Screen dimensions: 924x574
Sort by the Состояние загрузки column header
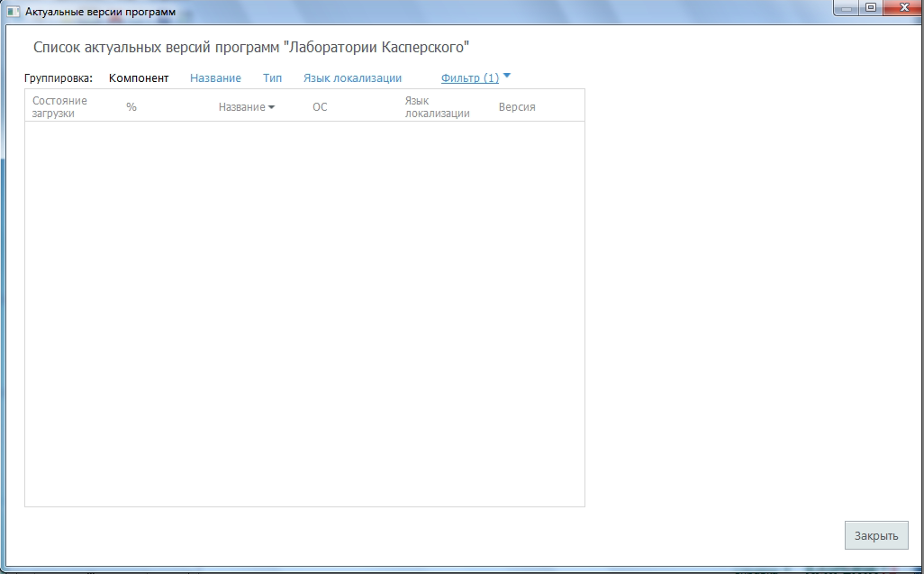click(x=59, y=106)
